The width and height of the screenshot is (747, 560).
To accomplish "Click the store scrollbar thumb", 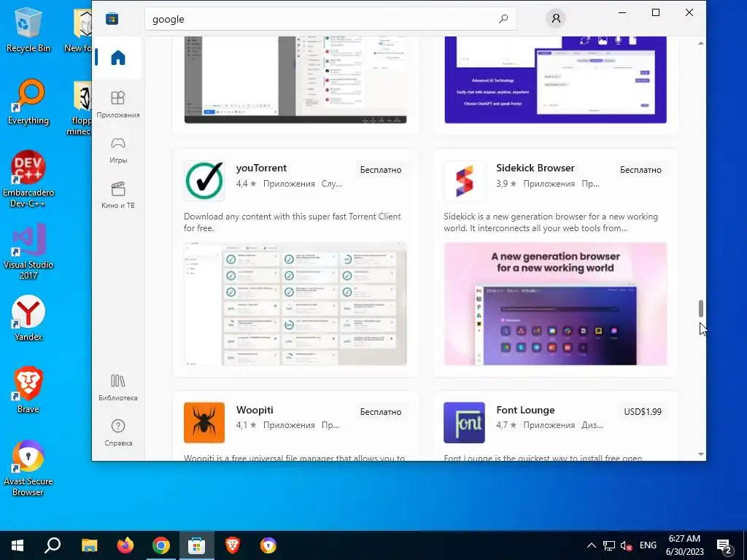I will [701, 308].
